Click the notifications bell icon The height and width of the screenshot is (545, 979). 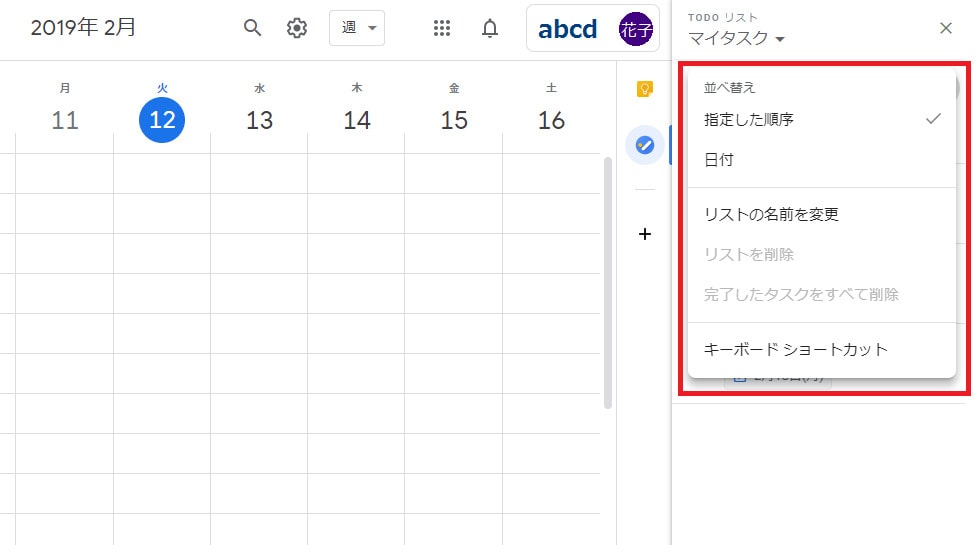point(490,28)
